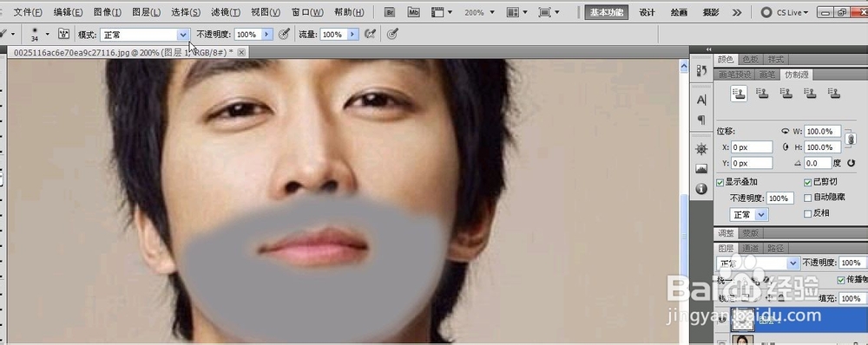Open the 窗口(W) menu
The width and height of the screenshot is (868, 345).
click(307, 12)
